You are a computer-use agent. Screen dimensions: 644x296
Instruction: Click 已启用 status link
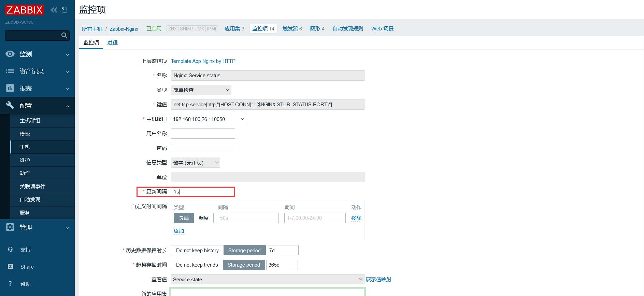[x=154, y=29]
